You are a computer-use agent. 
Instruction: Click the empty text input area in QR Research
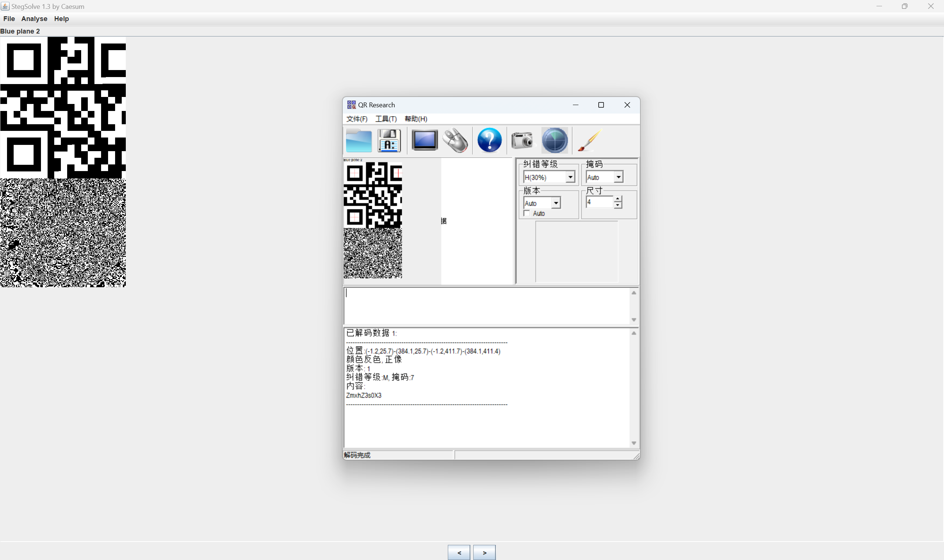pyautogui.click(x=487, y=306)
